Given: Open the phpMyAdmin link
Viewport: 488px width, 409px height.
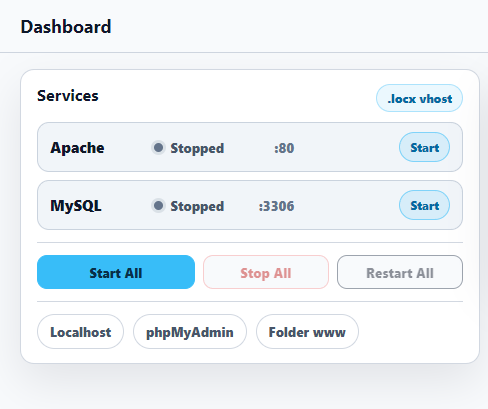Looking at the screenshot, I should point(190,332).
